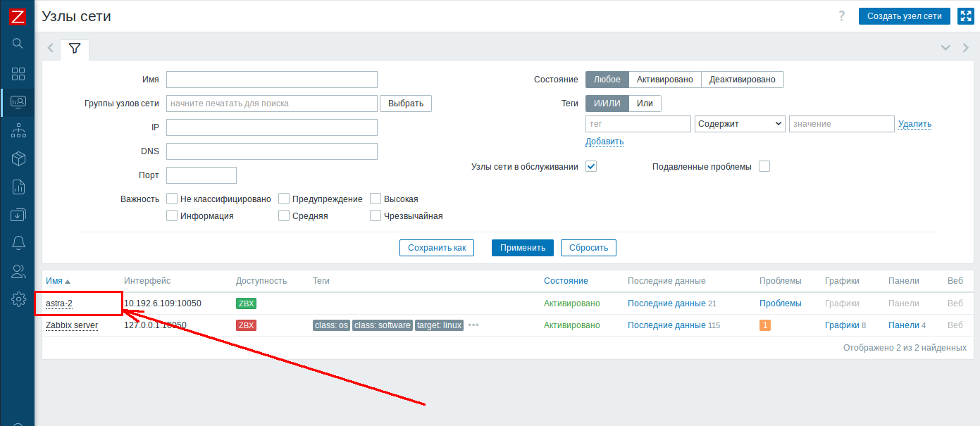The width and height of the screenshot is (980, 426).
Task: Click the 'Имя' filter input field
Action: [271, 80]
